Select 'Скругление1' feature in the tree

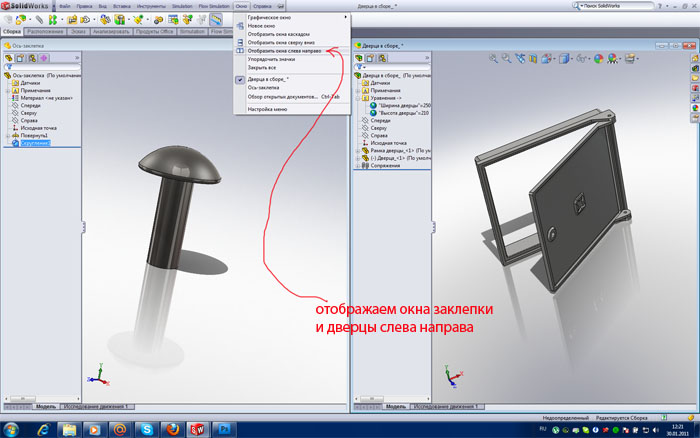point(32,143)
